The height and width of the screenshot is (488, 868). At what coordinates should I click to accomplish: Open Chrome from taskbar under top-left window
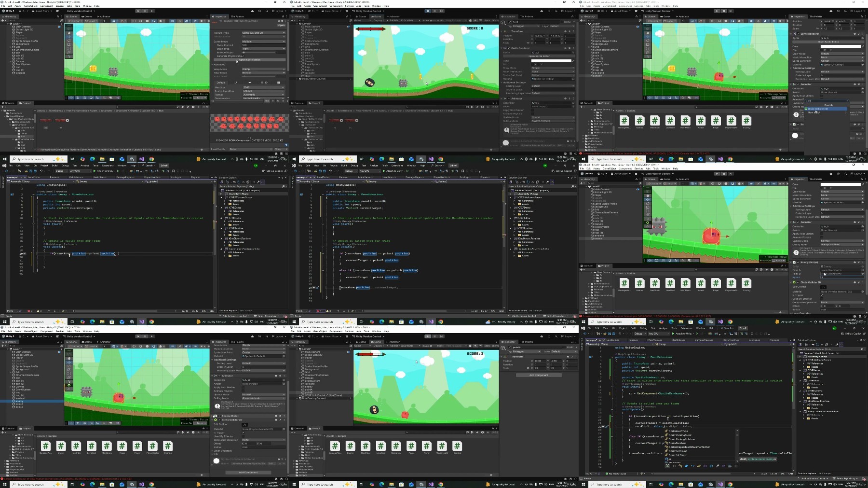(x=151, y=159)
